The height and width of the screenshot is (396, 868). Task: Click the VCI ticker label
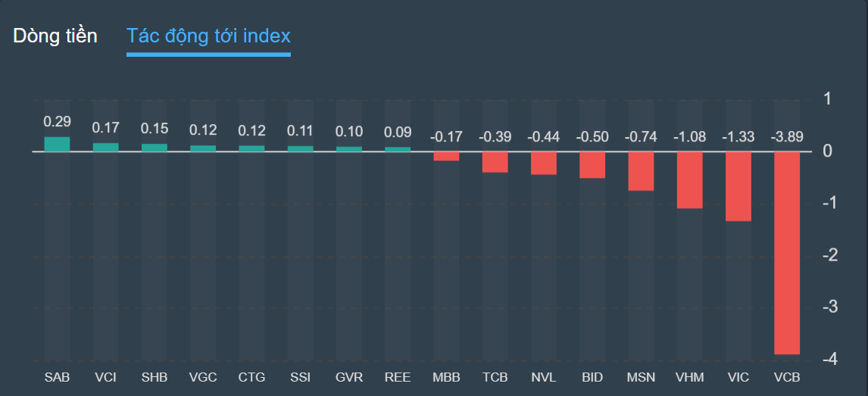[106, 376]
